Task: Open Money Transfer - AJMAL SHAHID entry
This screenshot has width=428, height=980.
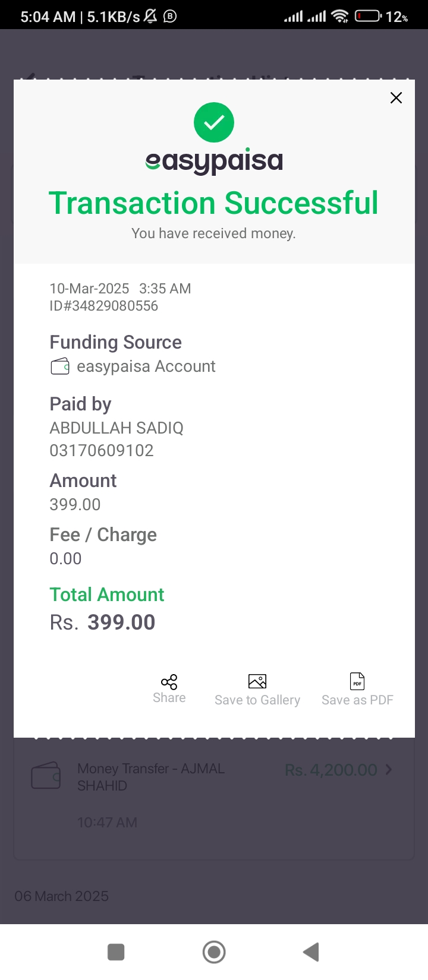Action: (x=214, y=796)
